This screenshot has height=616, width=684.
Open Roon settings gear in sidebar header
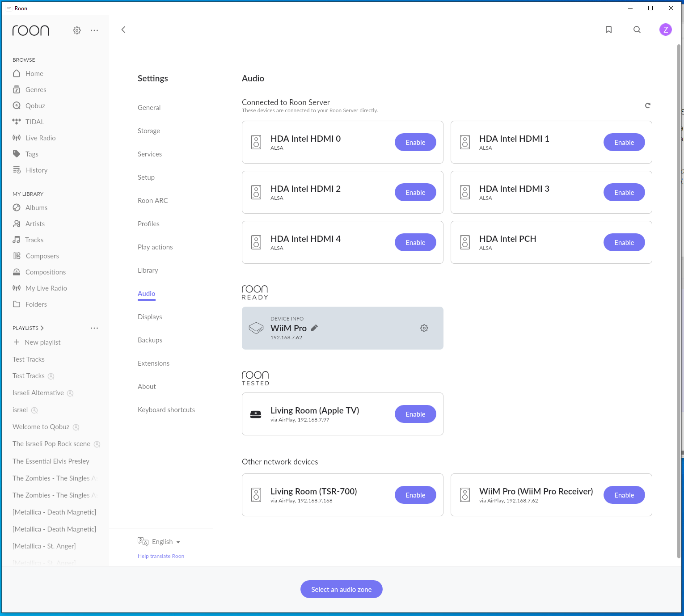tap(77, 30)
